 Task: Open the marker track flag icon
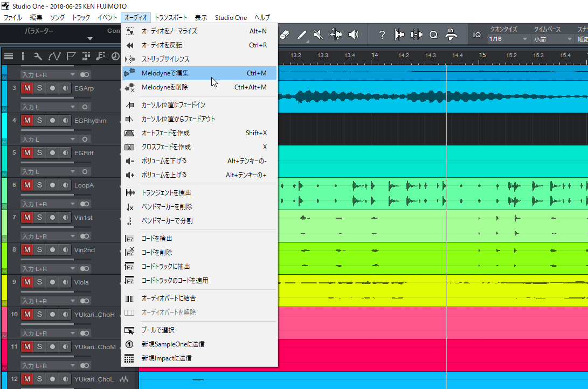coord(71,57)
